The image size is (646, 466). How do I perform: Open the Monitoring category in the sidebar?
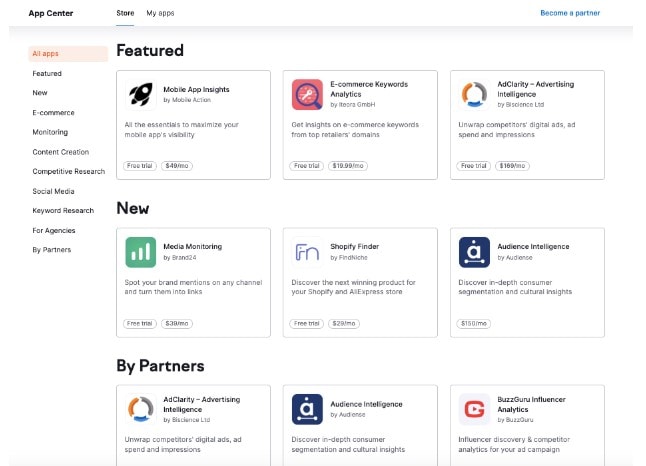tap(50, 132)
